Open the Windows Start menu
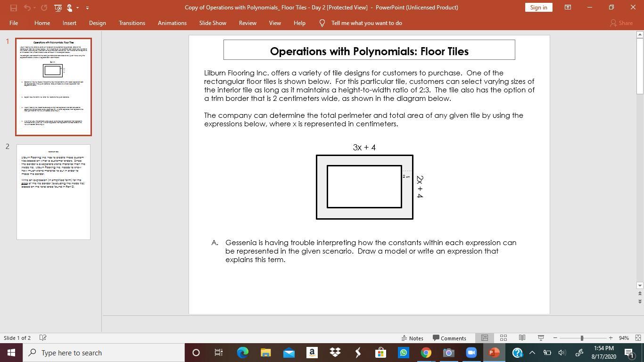 [11, 353]
